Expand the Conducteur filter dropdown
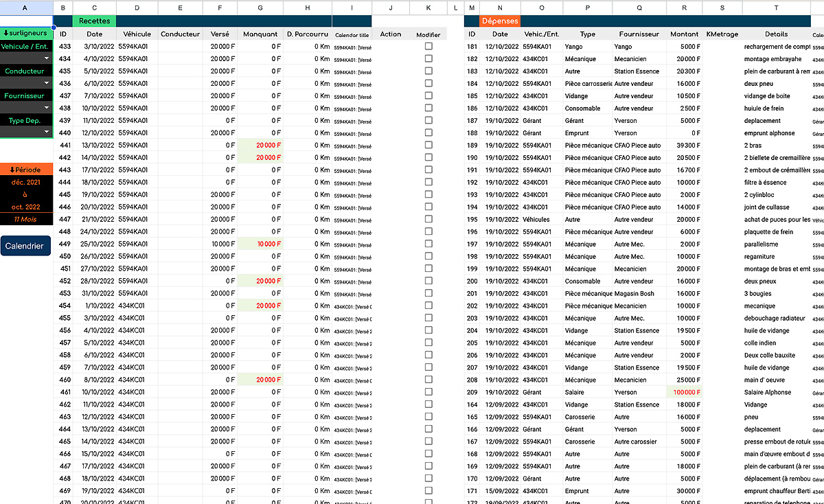This screenshot has height=504, width=824. click(47, 83)
